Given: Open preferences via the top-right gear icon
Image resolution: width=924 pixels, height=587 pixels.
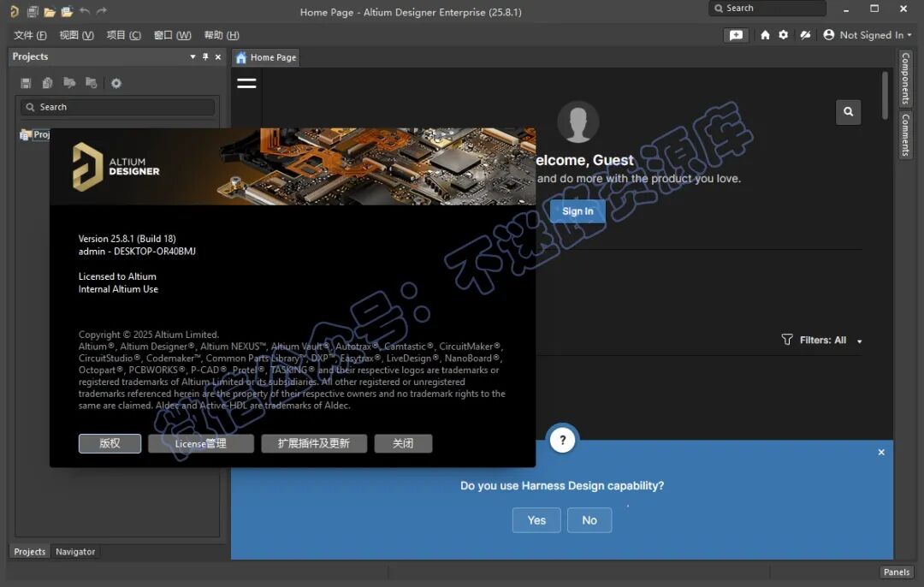Looking at the screenshot, I should coord(783,35).
